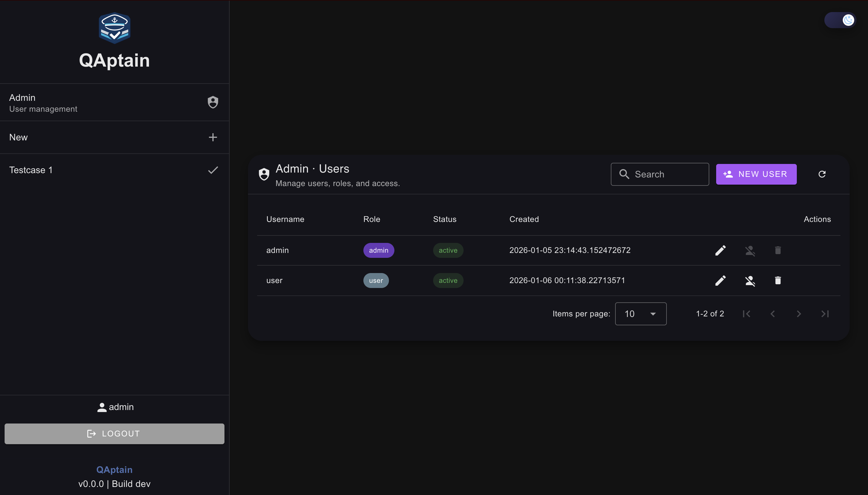Image resolution: width=868 pixels, height=495 pixels.
Task: Click the QAptain captain logo
Action: [x=115, y=28]
